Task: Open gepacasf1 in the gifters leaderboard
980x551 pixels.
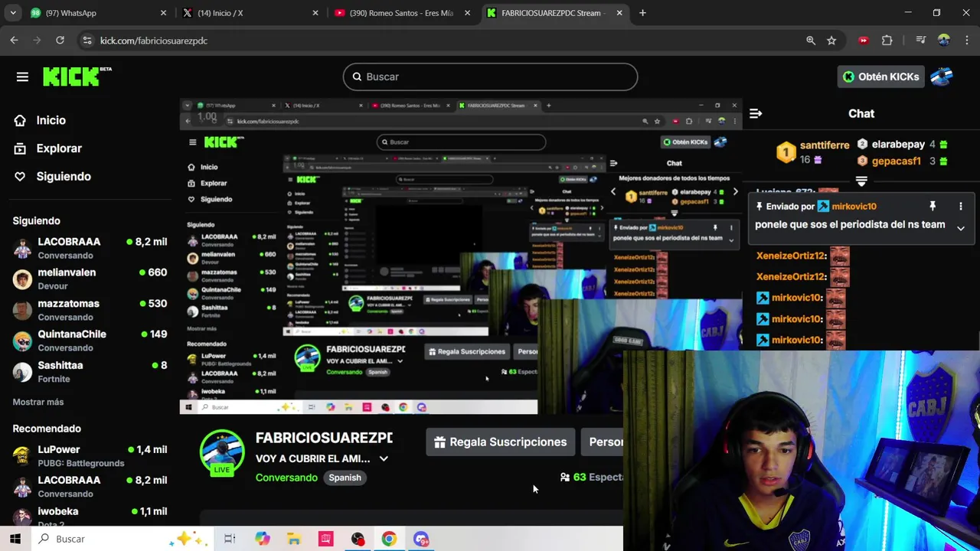Action: point(896,161)
